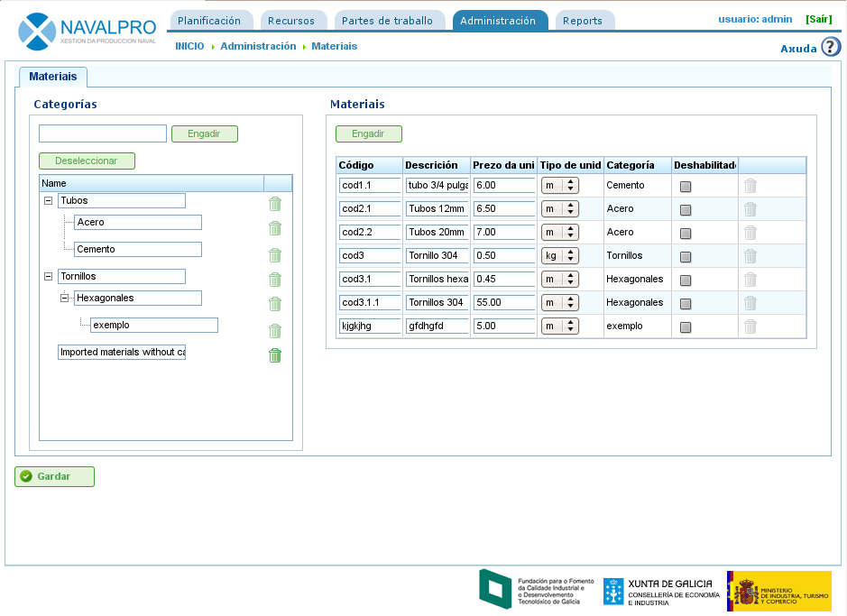
Task: Delete Hexagonales category via trash icon
Action: (x=275, y=304)
